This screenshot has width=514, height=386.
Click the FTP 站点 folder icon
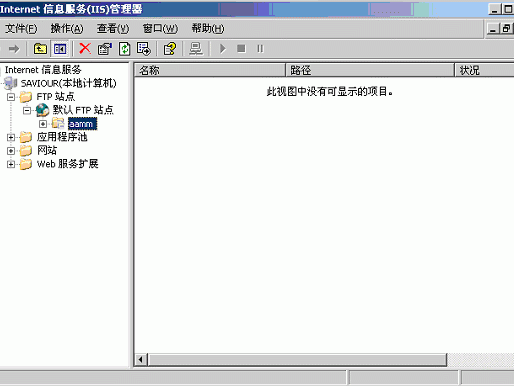(26, 97)
